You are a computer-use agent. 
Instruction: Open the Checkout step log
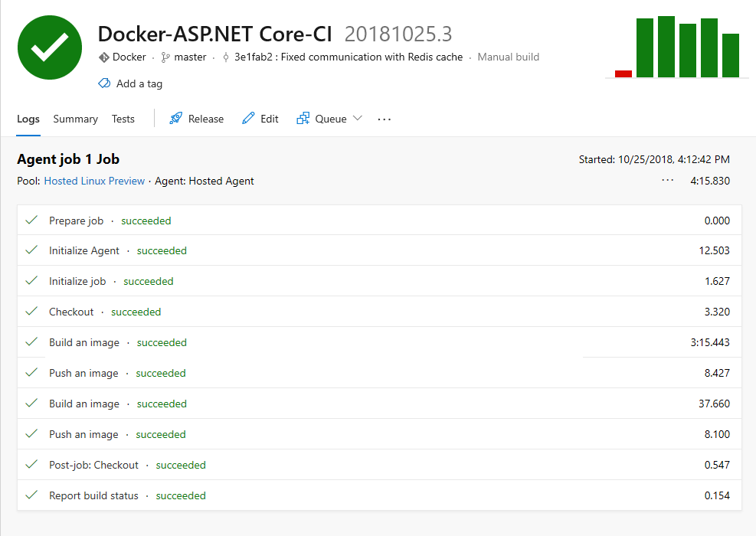[x=379, y=312]
